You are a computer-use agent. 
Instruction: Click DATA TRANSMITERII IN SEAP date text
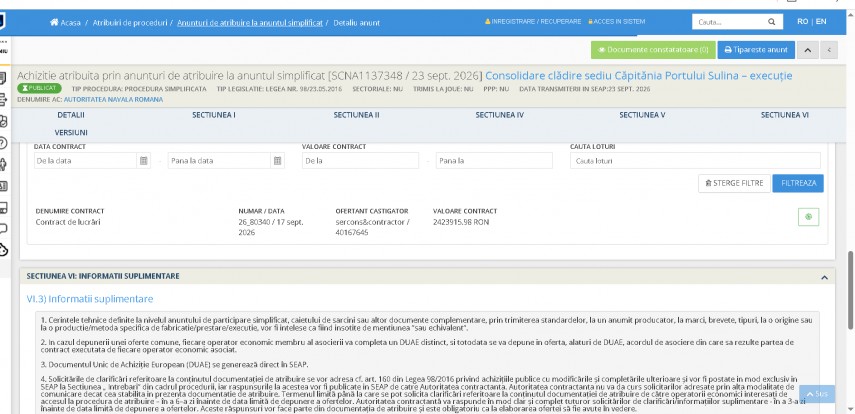585,88
